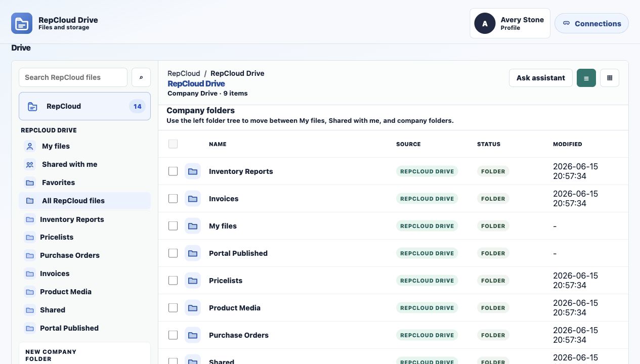Click the RepCloud Drive breadcrumb link
Viewport: 640px width, 364px height.
click(x=237, y=73)
